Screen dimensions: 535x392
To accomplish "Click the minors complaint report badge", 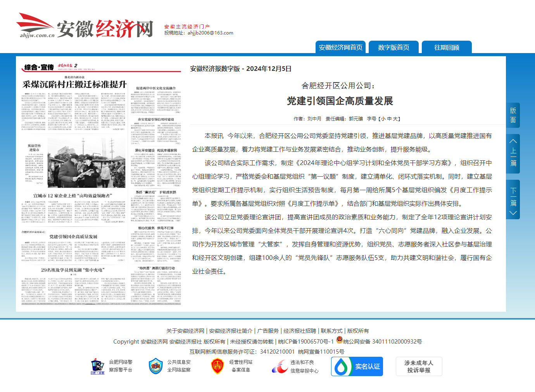I will click(419, 366).
